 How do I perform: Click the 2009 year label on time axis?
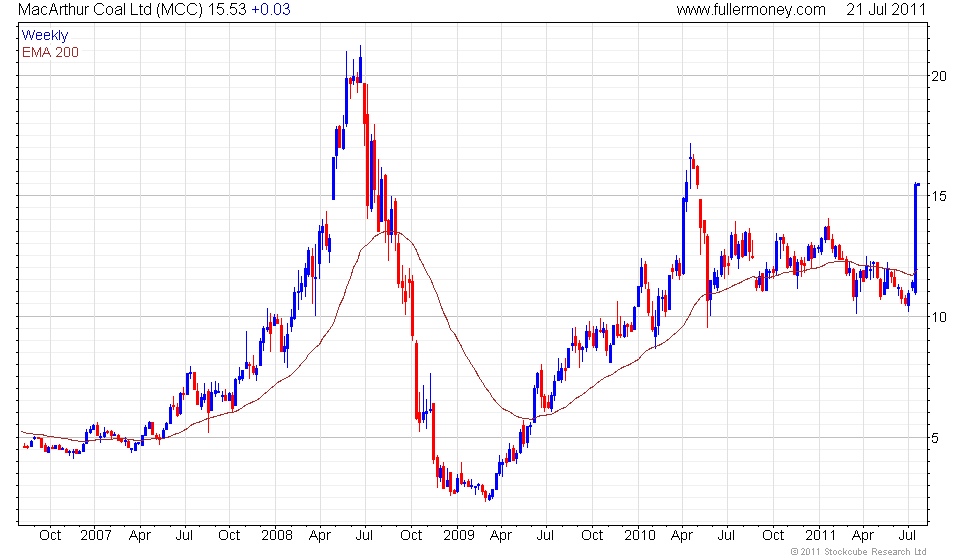[459, 536]
